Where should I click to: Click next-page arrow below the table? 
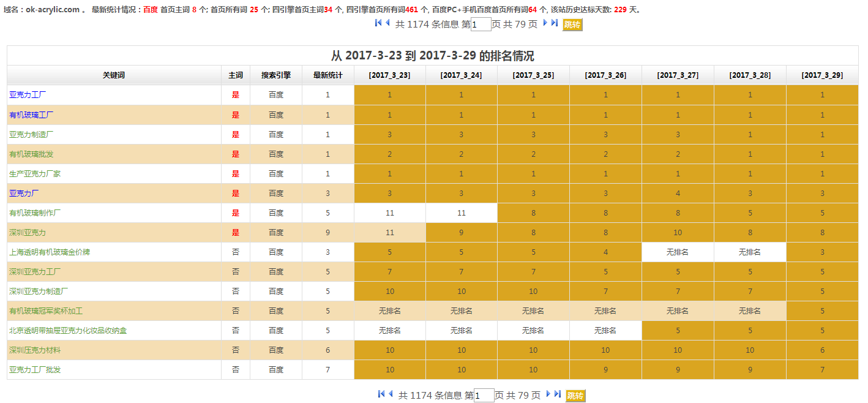point(548,394)
